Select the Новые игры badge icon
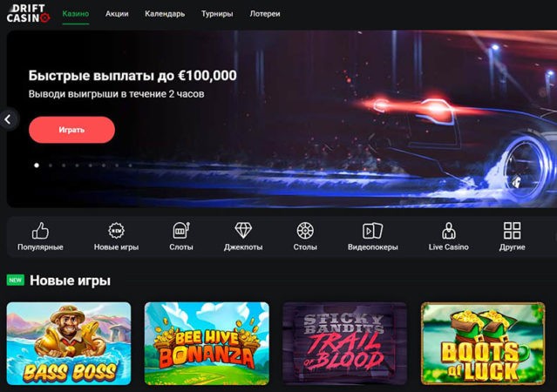 tap(116, 231)
